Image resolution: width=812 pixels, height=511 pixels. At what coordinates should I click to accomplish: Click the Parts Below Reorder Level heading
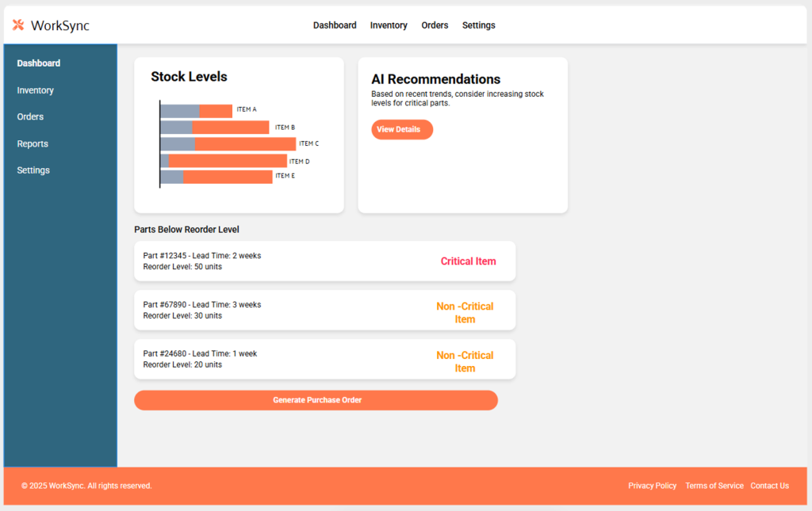186,229
